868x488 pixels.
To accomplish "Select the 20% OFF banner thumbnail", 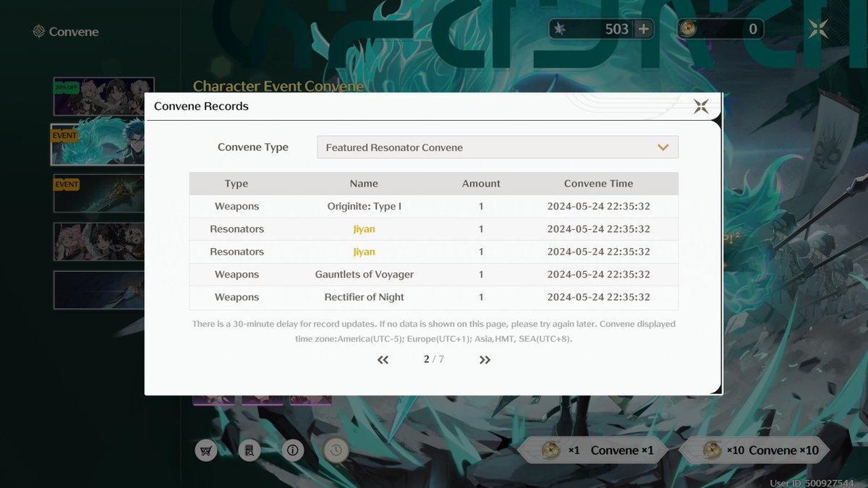I will (x=104, y=96).
